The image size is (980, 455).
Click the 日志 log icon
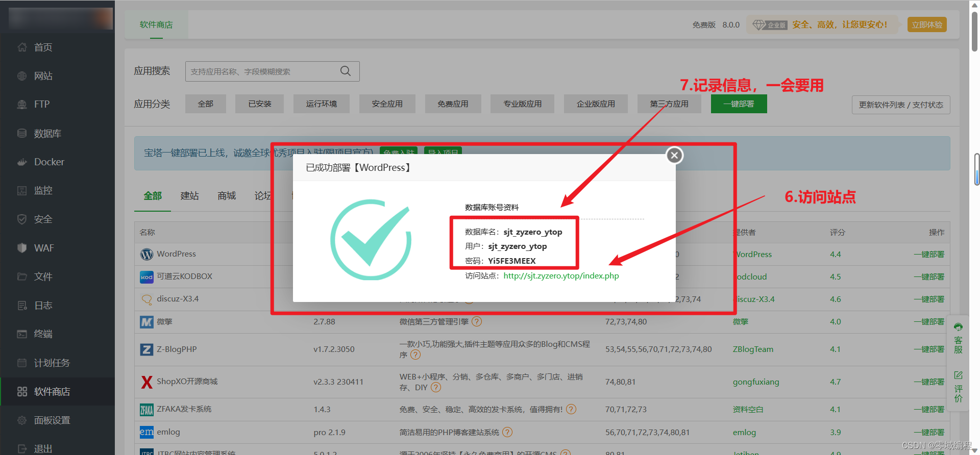click(x=22, y=306)
